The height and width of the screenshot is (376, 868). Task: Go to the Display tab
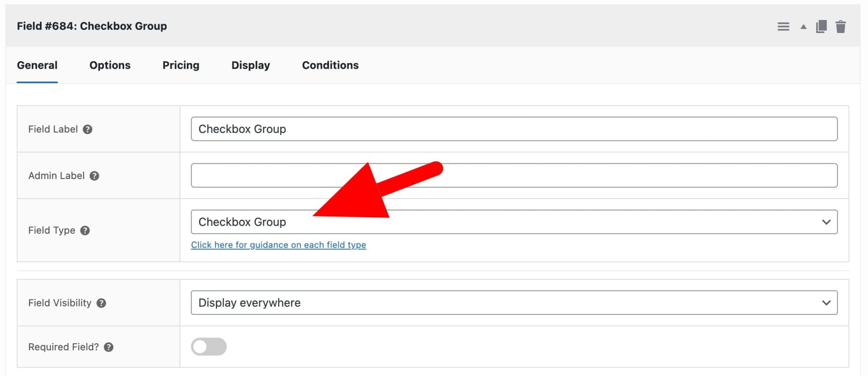click(250, 65)
